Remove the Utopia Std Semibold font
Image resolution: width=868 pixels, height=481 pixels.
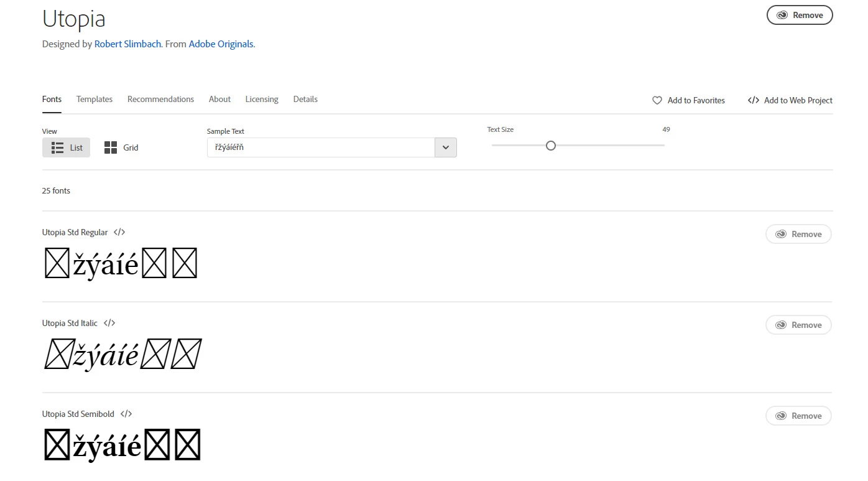(x=798, y=416)
